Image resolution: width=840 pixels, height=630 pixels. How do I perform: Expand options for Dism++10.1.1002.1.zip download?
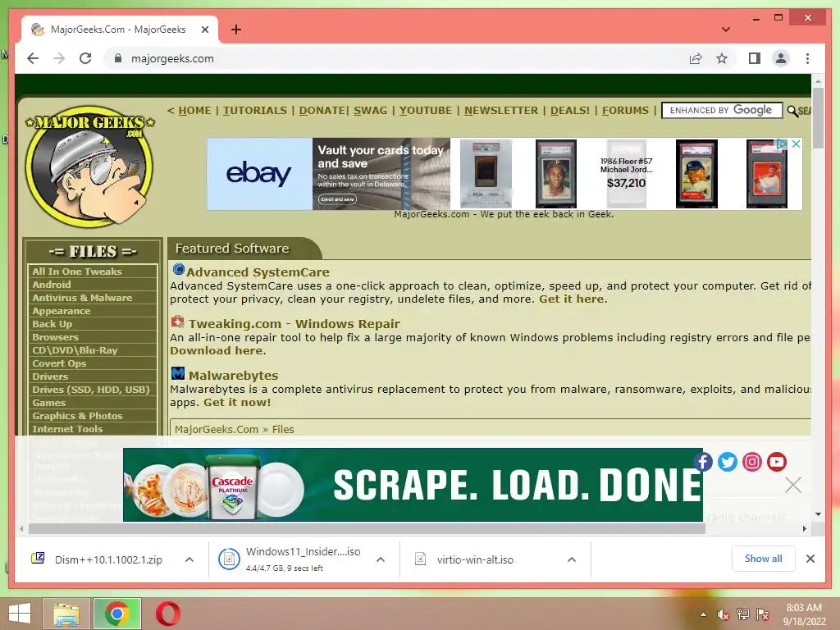click(189, 559)
